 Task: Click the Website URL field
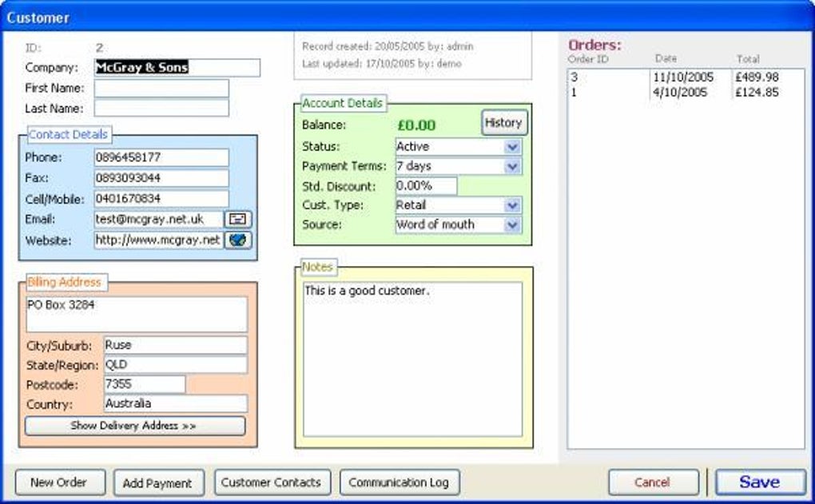pyautogui.click(x=158, y=240)
